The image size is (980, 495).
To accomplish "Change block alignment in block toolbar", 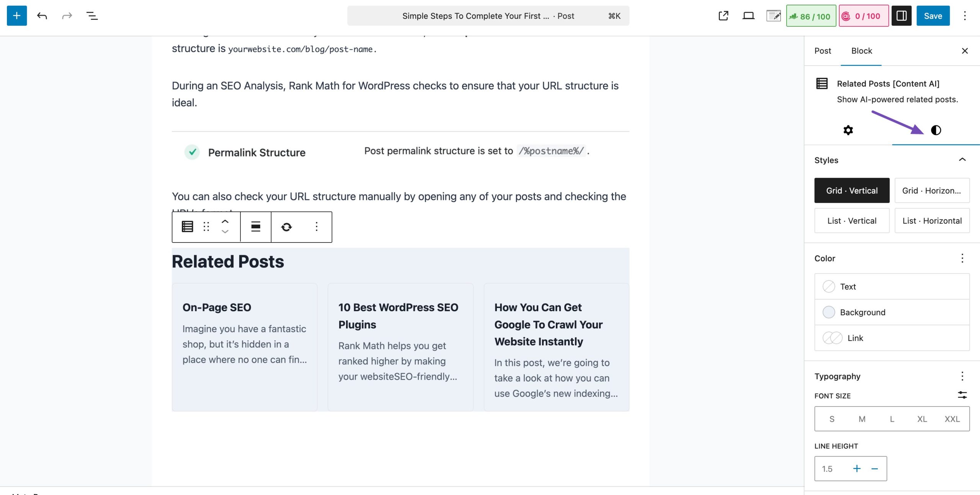I will pyautogui.click(x=255, y=227).
